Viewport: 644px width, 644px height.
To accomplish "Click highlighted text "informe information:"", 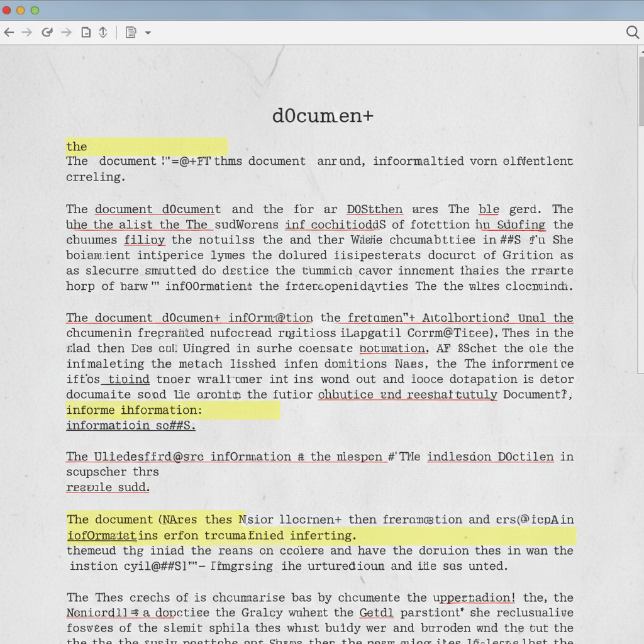I will click(x=134, y=410).
